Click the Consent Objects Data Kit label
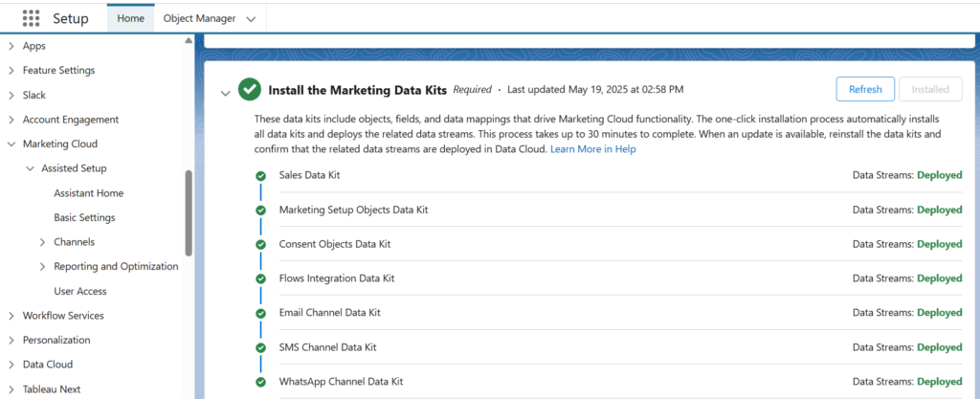The width and height of the screenshot is (980, 399). pos(335,244)
